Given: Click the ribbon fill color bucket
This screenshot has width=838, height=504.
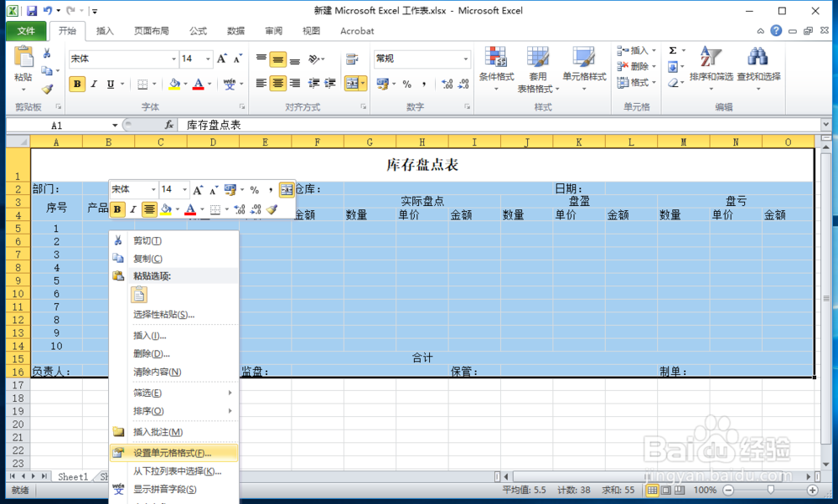Looking at the screenshot, I should point(174,84).
